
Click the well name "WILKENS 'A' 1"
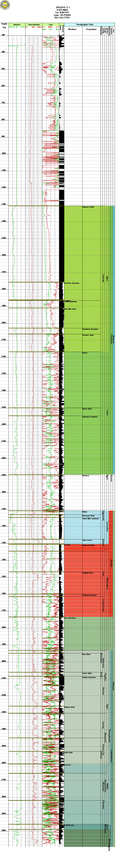[x=63, y=7]
